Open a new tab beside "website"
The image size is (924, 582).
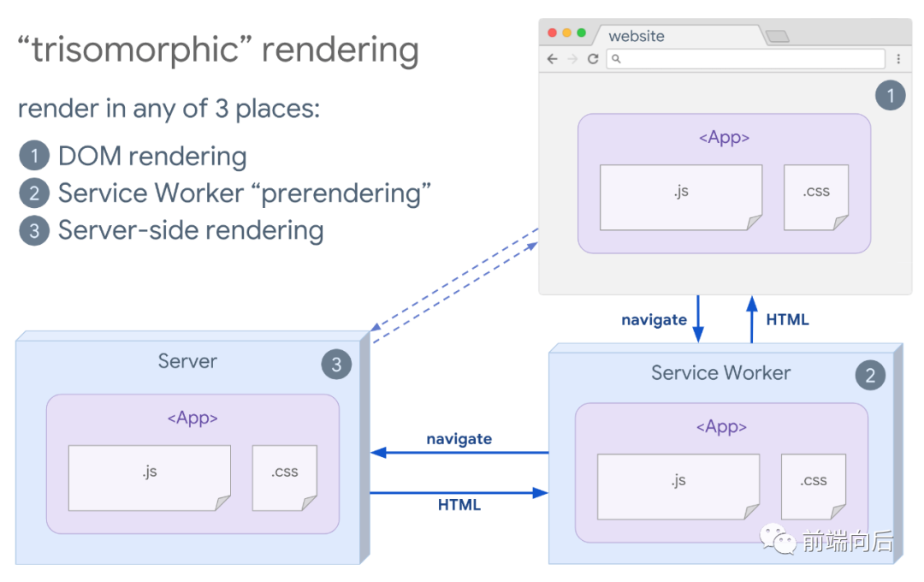tap(778, 37)
